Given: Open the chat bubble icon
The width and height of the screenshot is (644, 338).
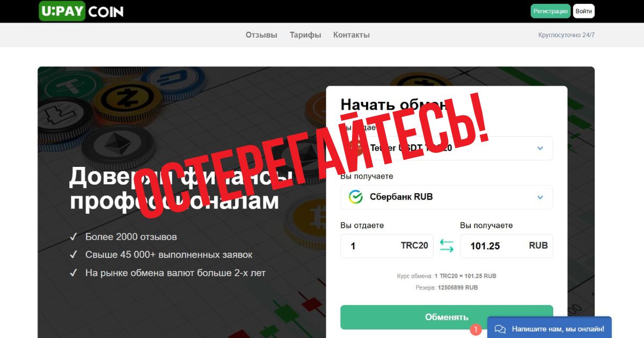Looking at the screenshot, I should (x=500, y=329).
